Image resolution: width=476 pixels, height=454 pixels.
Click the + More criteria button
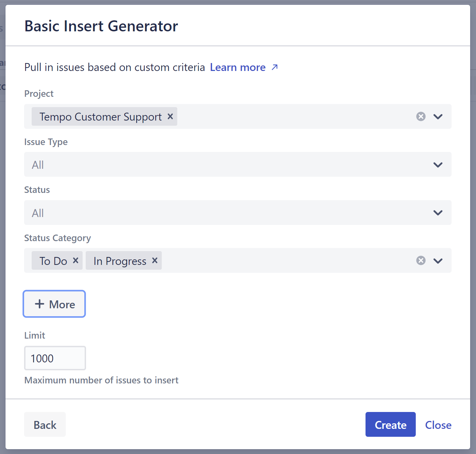[54, 304]
